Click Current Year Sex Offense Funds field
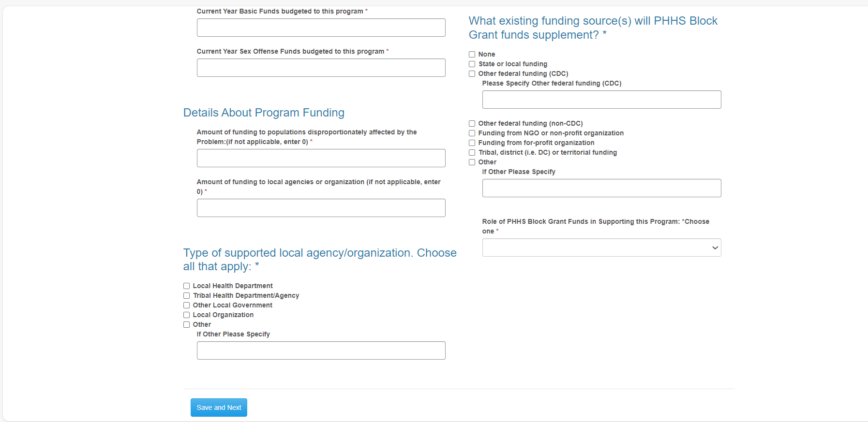The height and width of the screenshot is (422, 868). point(321,68)
